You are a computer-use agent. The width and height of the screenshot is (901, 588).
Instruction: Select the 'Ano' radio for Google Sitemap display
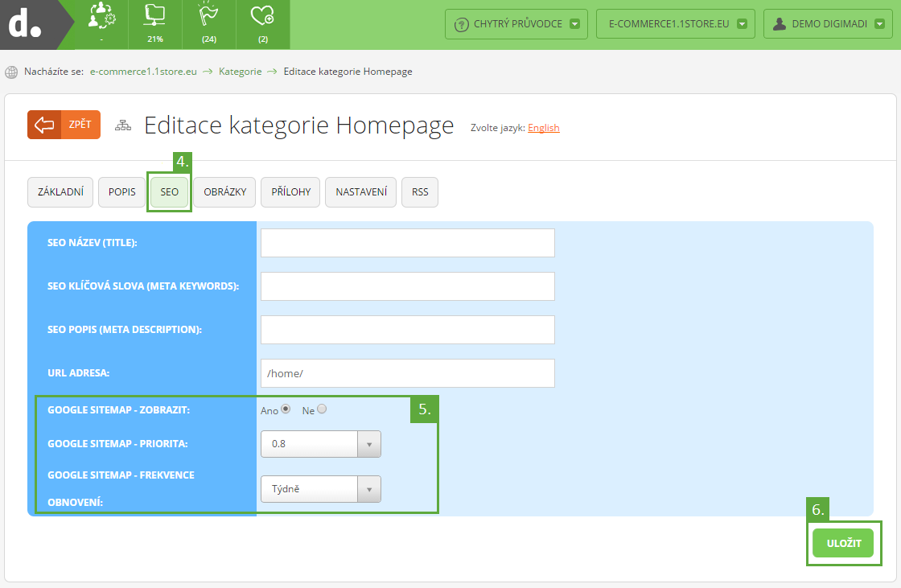pos(286,409)
